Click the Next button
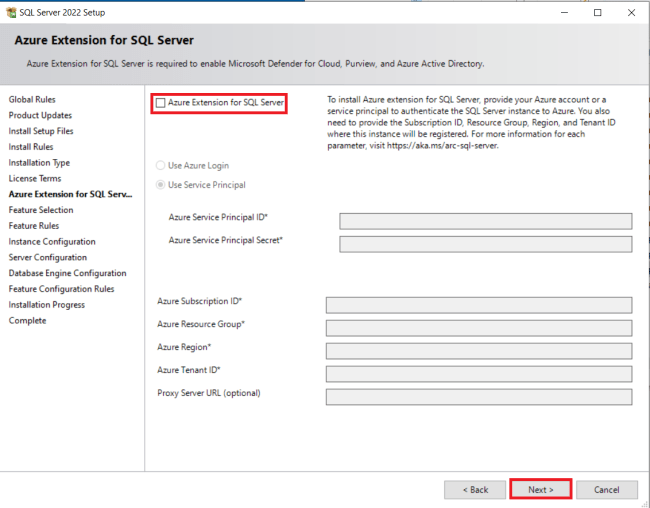The image size is (650, 508). pyautogui.click(x=541, y=490)
